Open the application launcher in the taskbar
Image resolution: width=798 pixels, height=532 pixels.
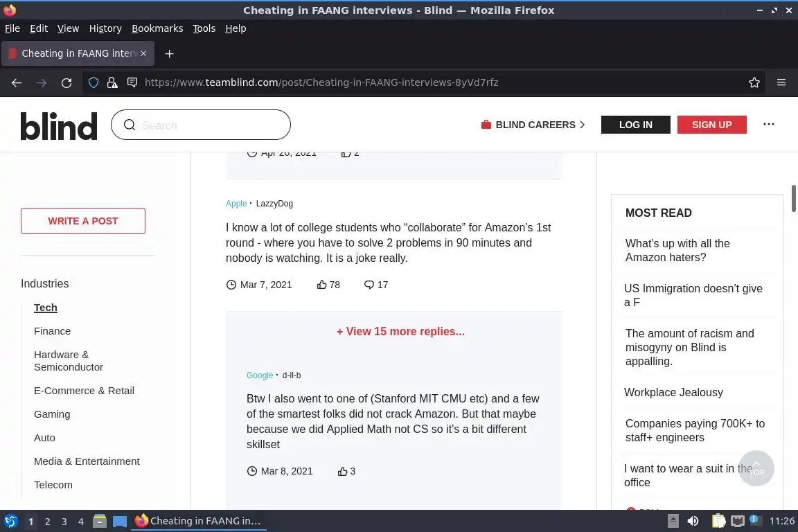pyautogui.click(x=10, y=522)
